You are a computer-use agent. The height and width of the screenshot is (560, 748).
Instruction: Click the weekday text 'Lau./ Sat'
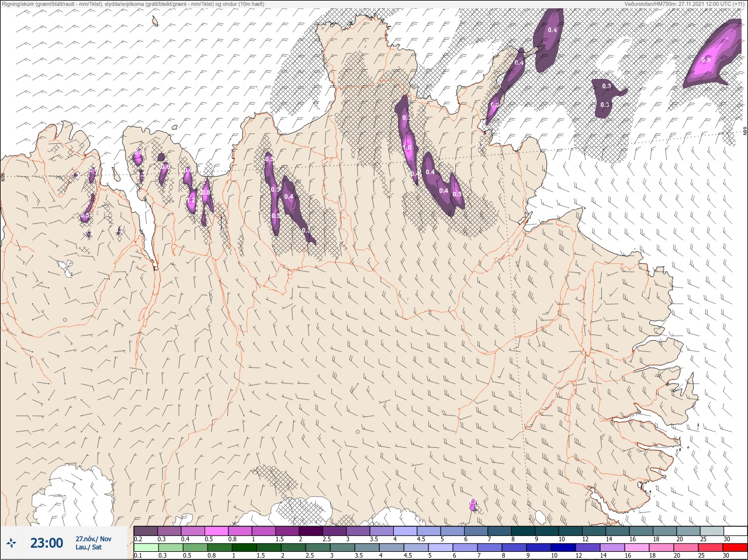coord(88,547)
